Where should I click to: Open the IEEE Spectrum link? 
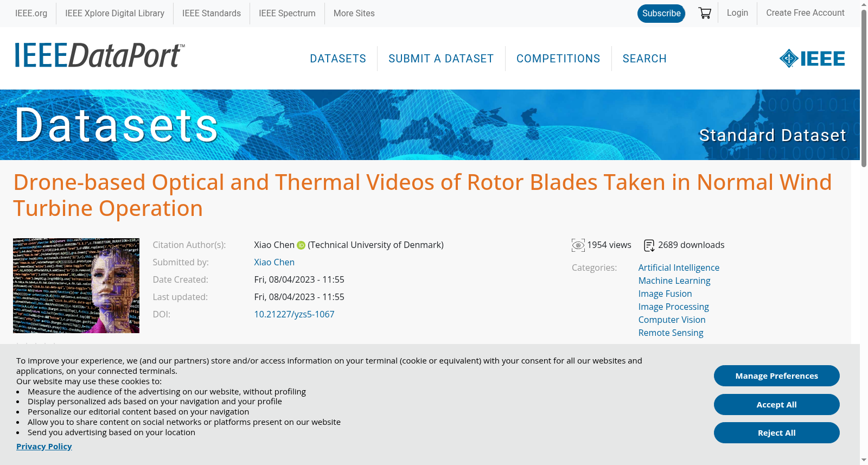pos(287,13)
